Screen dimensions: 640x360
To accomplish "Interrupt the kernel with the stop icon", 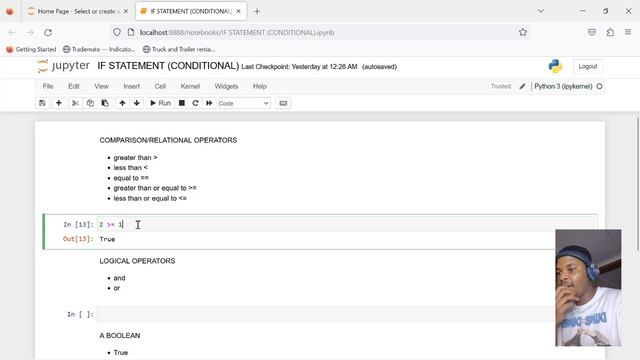I will point(182,103).
